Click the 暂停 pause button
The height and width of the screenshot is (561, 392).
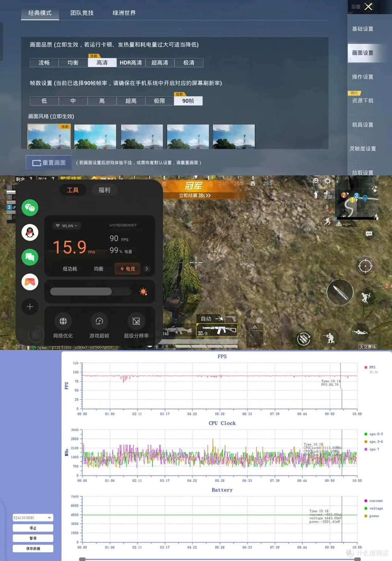[x=33, y=538]
